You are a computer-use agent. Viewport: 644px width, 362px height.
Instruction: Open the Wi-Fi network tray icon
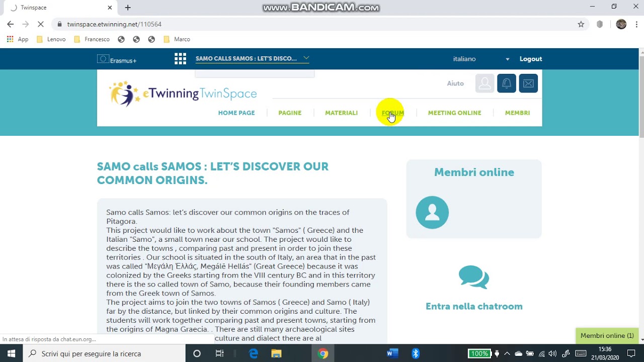point(541,353)
